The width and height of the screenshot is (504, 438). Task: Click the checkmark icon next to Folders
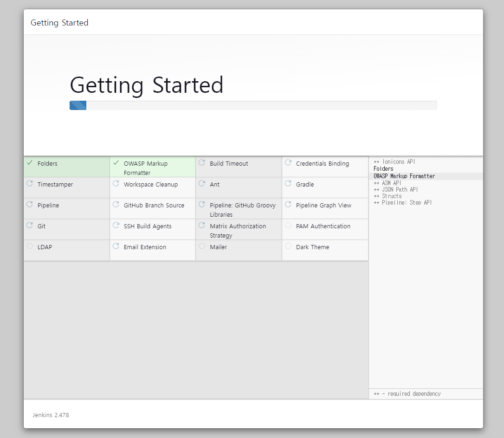click(30, 163)
